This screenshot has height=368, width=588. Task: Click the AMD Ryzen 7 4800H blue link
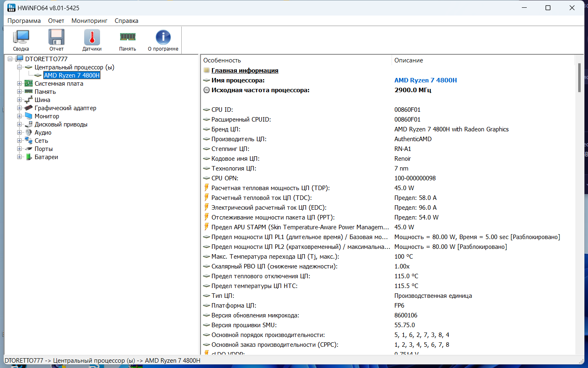coord(425,80)
